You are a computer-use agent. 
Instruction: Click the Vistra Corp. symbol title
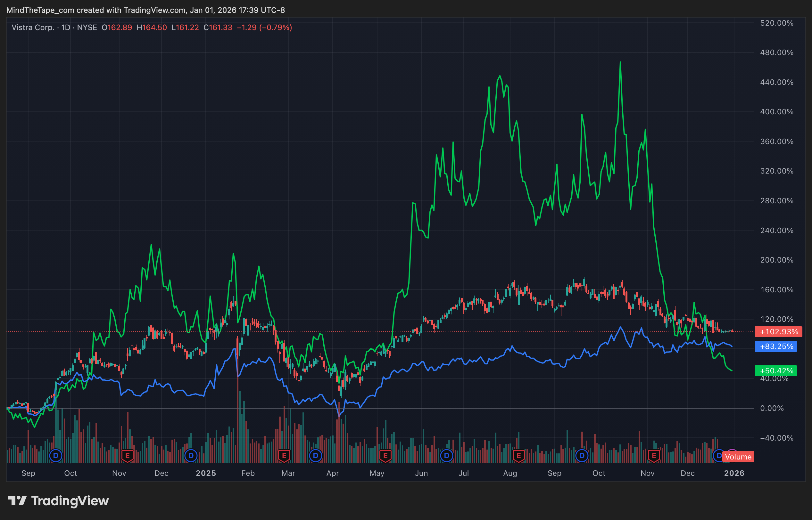click(x=33, y=27)
